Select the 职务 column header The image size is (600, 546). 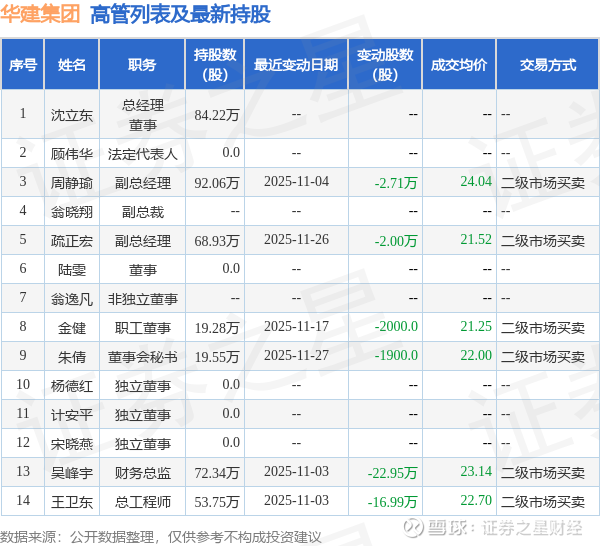point(142,65)
